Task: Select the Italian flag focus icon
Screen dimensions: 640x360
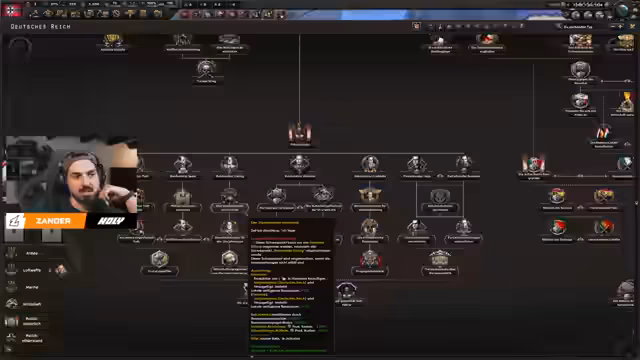Action: 534,164
